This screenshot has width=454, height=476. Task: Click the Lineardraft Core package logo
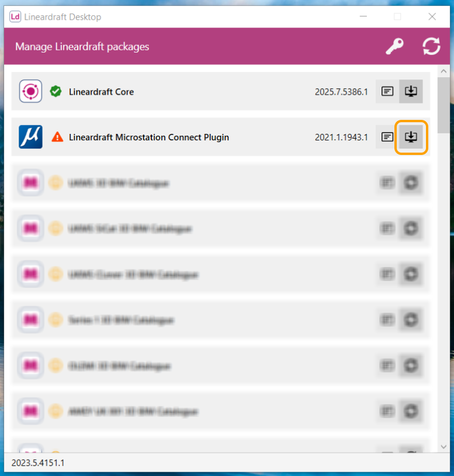30,91
